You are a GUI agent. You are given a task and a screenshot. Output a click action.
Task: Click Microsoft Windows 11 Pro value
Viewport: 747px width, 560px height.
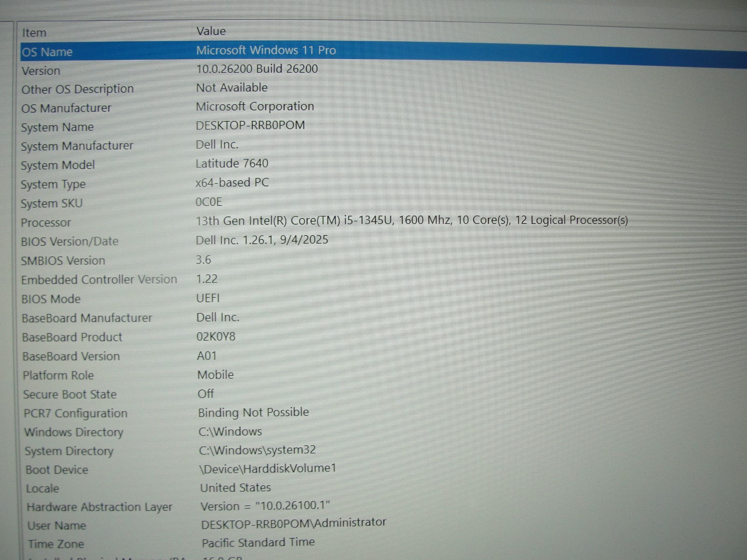266,50
